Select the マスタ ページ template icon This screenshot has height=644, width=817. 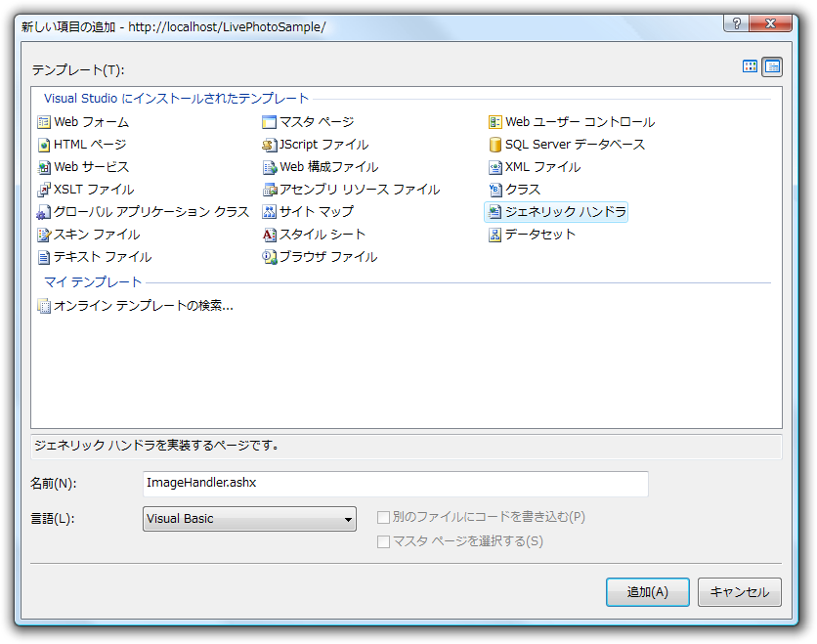point(270,122)
